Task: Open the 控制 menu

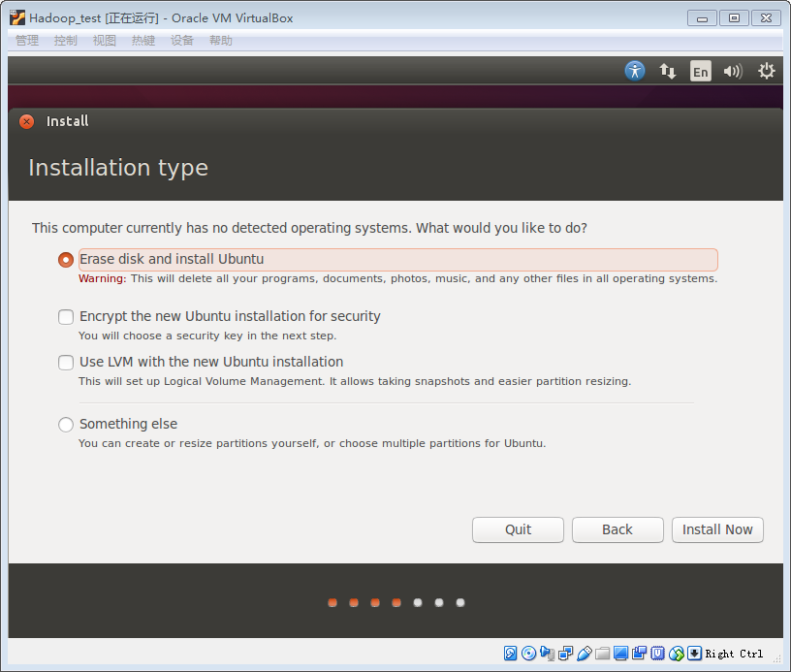Action: 66,41
